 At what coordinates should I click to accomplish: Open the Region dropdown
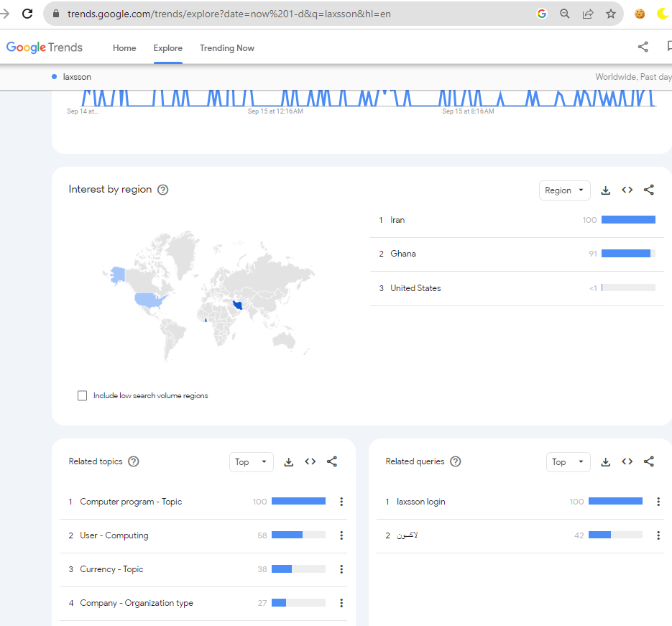click(564, 190)
